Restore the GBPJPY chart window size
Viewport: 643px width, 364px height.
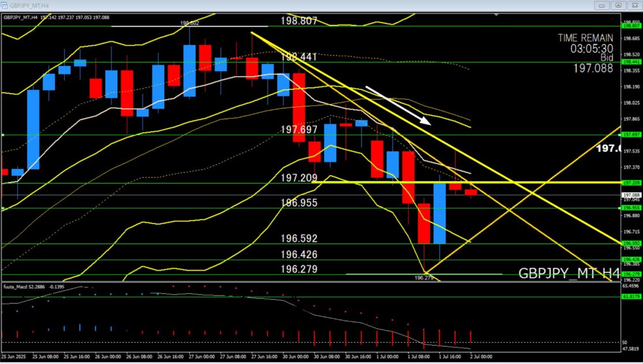618,5
